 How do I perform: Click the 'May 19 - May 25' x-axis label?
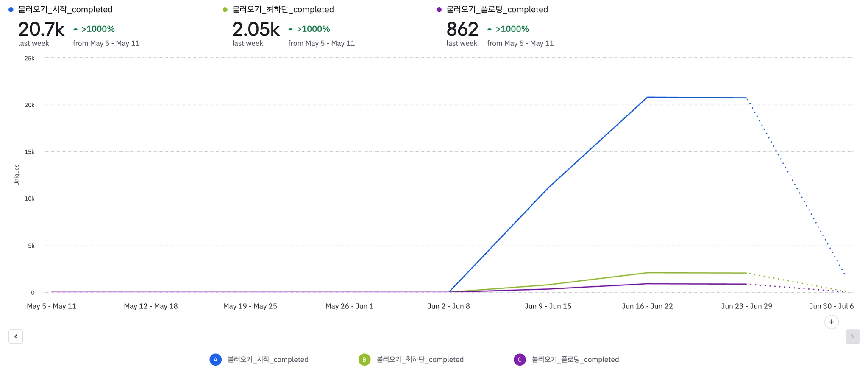click(x=250, y=306)
